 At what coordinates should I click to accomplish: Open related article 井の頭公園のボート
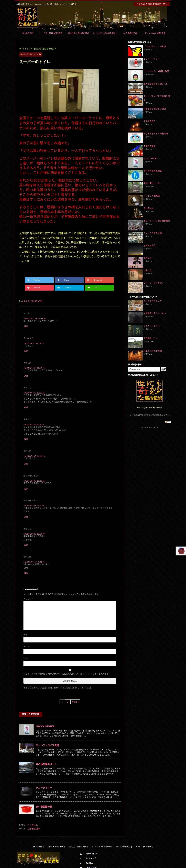(46, 764)
